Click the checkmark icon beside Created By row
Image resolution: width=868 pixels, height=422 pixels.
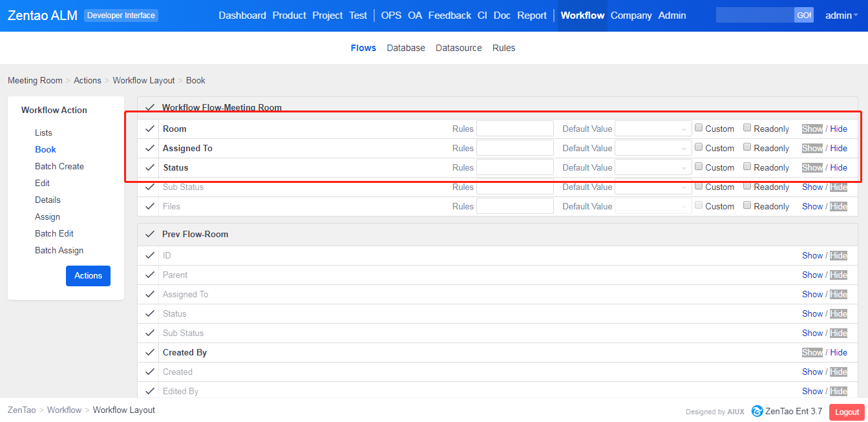tap(150, 352)
